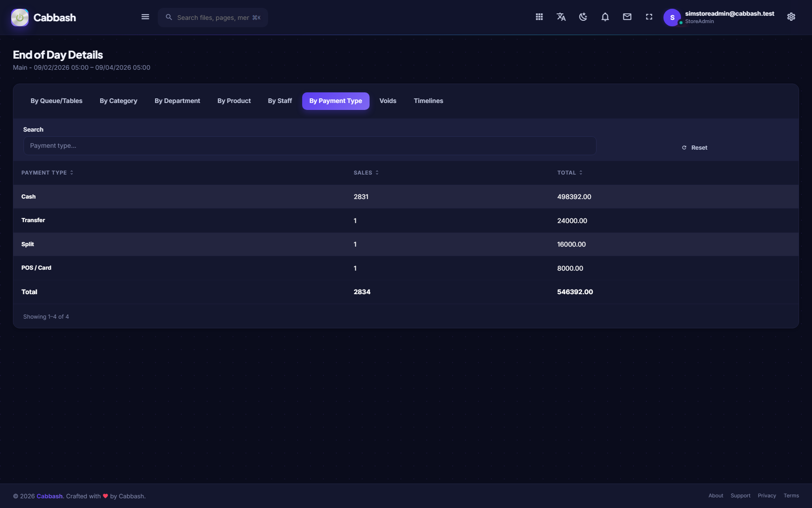Viewport: 812px width, 508px height.
Task: Open the language translation icon
Action: pos(561,17)
